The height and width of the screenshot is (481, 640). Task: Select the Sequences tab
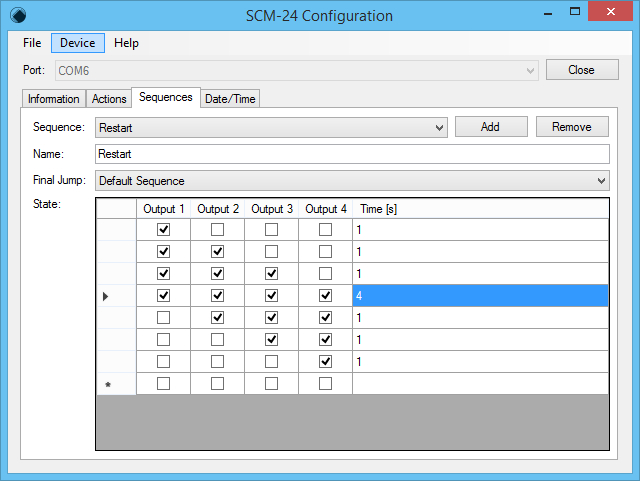[x=166, y=97]
